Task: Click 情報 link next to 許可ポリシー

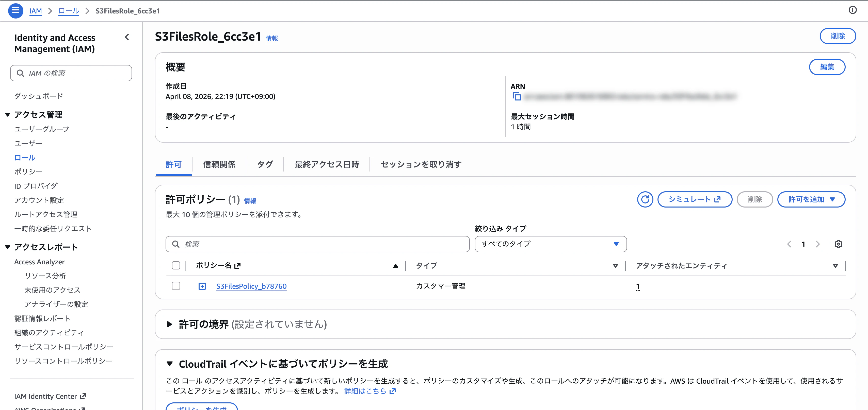Action: click(250, 201)
